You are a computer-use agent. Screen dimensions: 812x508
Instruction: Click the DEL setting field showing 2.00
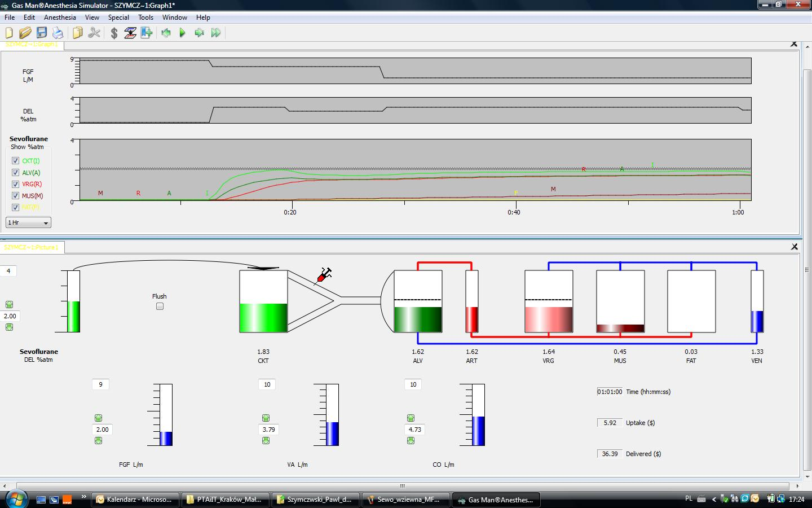point(10,316)
